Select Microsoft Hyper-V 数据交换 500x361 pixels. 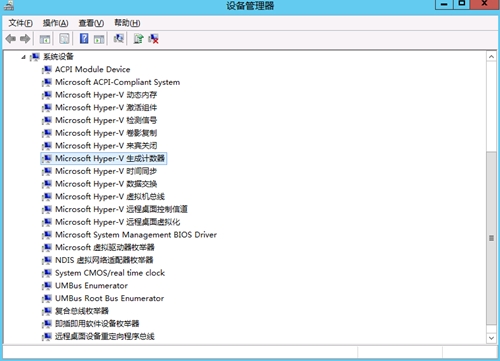[106, 184]
